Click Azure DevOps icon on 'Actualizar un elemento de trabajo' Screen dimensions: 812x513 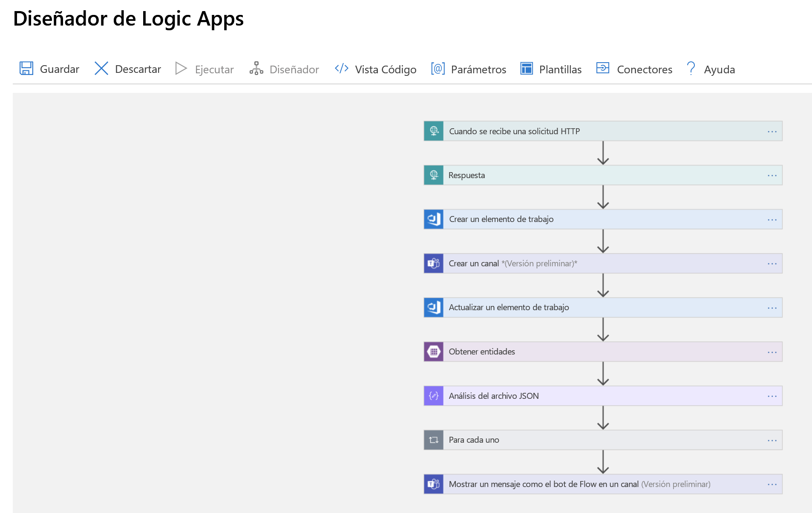[434, 308]
